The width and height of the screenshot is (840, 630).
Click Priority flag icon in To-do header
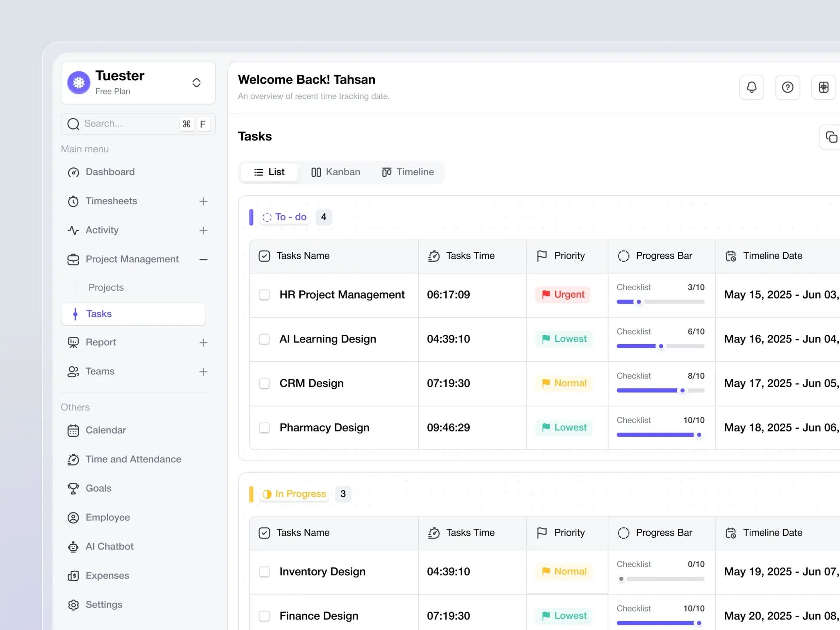click(542, 256)
